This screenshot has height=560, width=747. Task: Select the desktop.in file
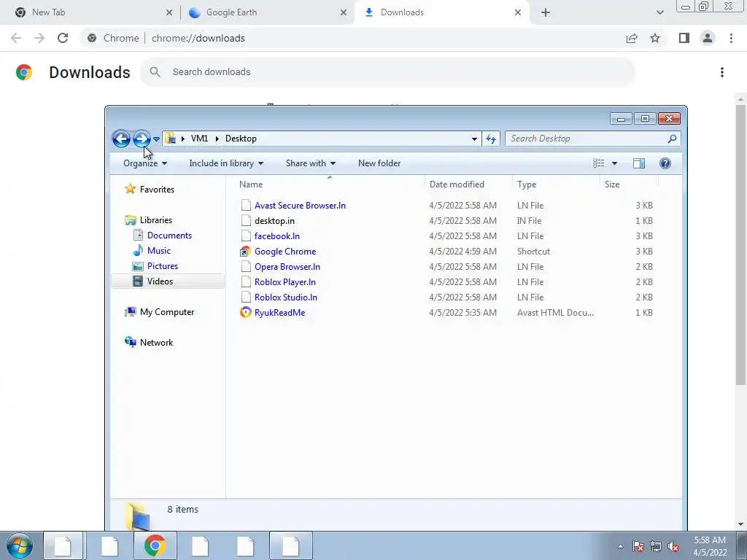tap(274, 221)
